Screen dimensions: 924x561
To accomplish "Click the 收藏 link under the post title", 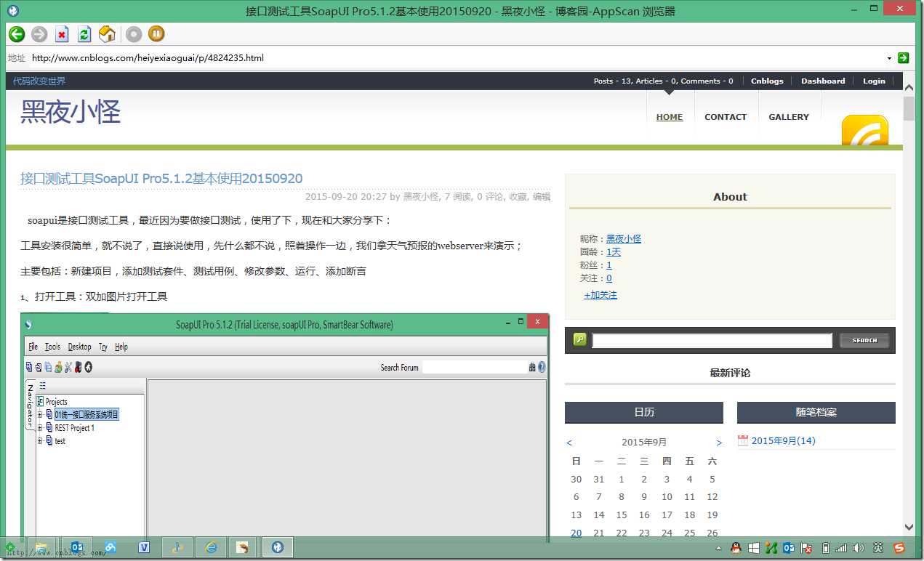I will tap(518, 196).
